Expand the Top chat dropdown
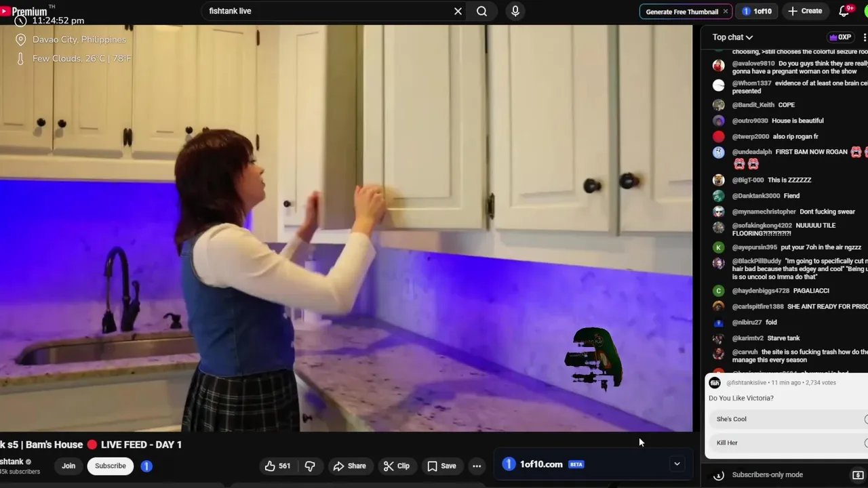This screenshot has height=488, width=868. [x=732, y=37]
